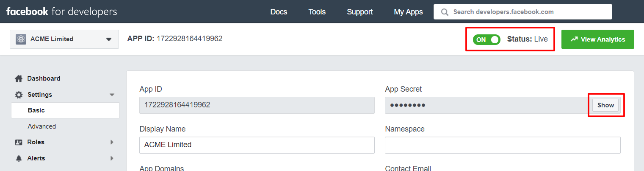
Task: Click the View Analytics button
Action: tap(597, 39)
